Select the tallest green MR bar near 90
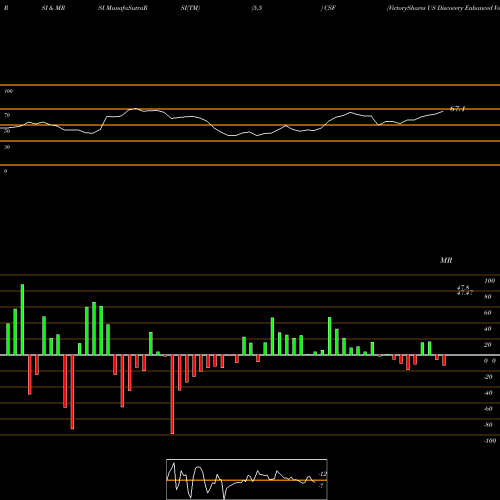500x500 pixels. pos(22,320)
